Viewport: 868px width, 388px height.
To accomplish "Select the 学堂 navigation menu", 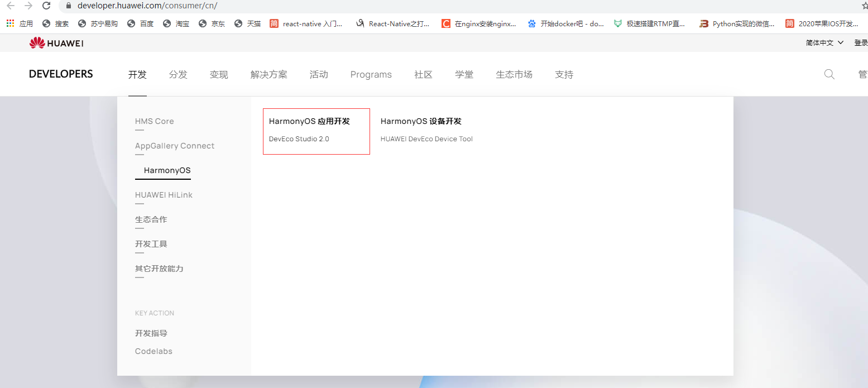I will [x=464, y=75].
